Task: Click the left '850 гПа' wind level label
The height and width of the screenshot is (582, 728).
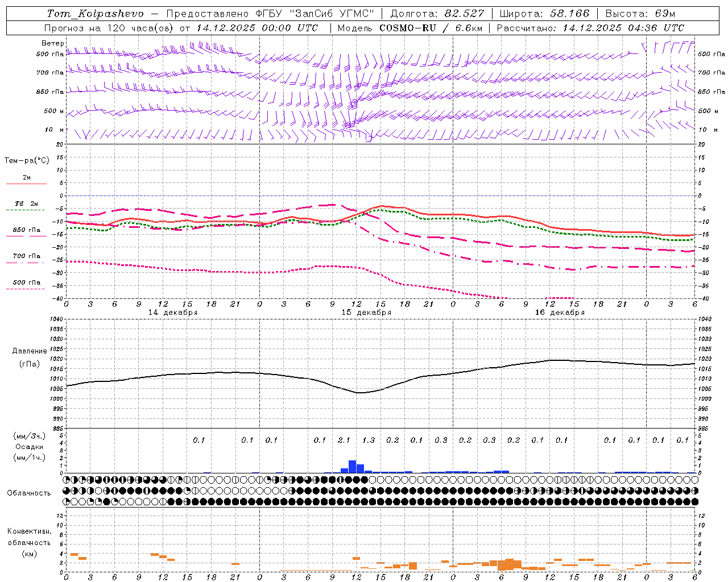Action: coord(50,92)
